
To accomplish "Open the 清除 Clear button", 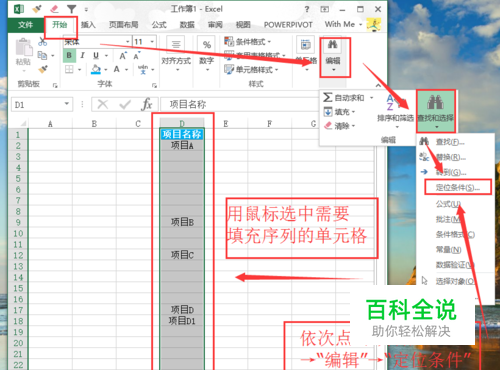I will (x=340, y=126).
